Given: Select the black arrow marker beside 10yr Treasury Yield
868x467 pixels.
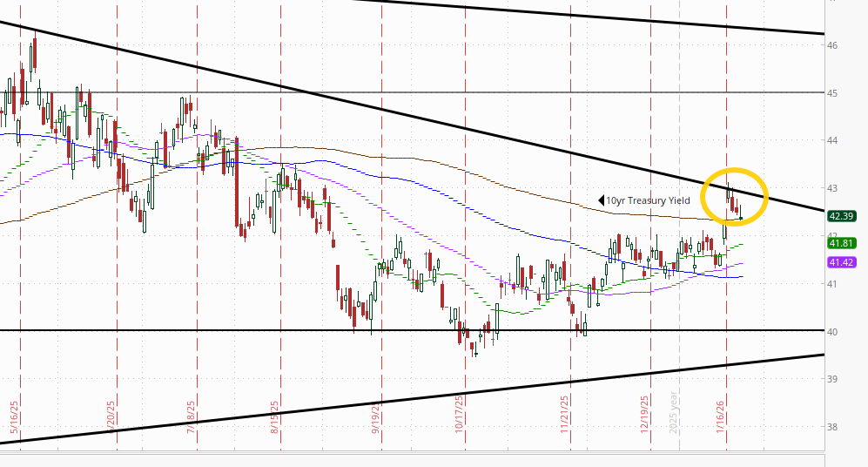Looking at the screenshot, I should tap(602, 200).
